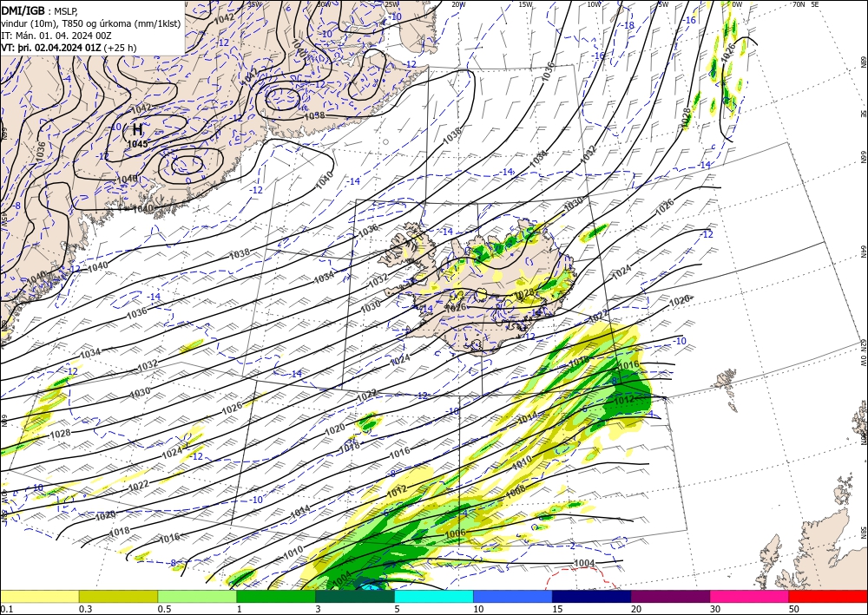Click the light green 0.5 mm legend swatch
The image size is (868, 615).
(197, 596)
